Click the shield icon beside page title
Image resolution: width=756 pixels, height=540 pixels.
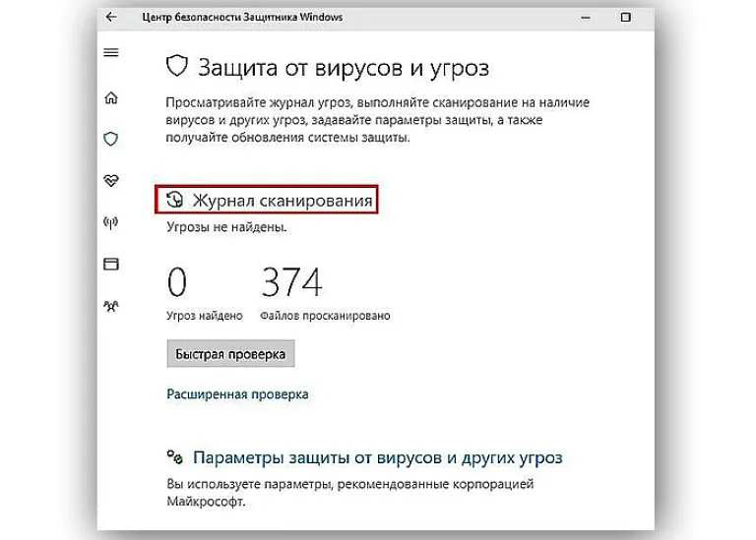tap(177, 66)
